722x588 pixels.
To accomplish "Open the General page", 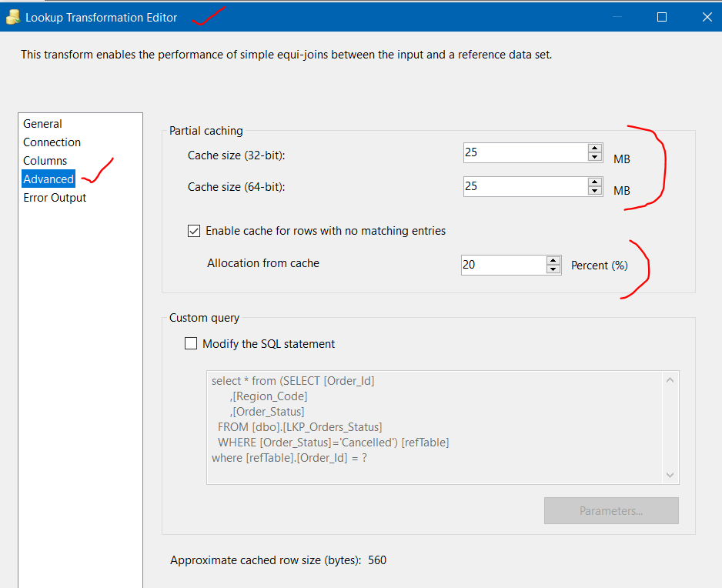I will click(42, 124).
